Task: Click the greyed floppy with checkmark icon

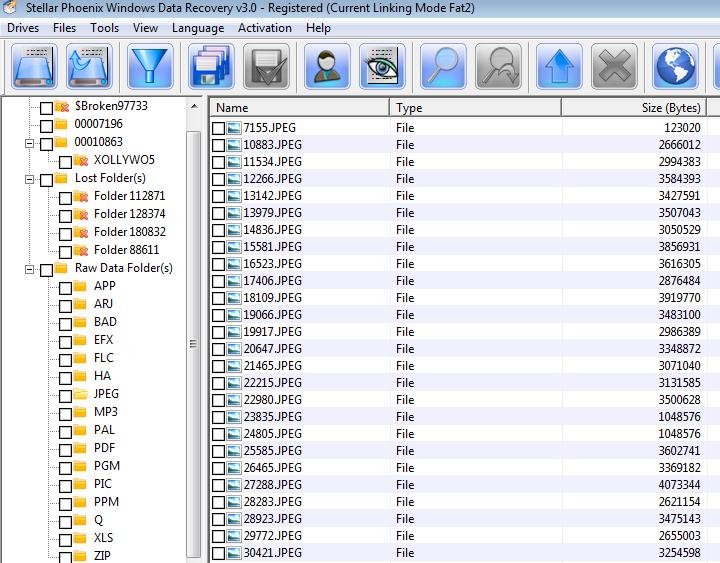Action: point(266,66)
